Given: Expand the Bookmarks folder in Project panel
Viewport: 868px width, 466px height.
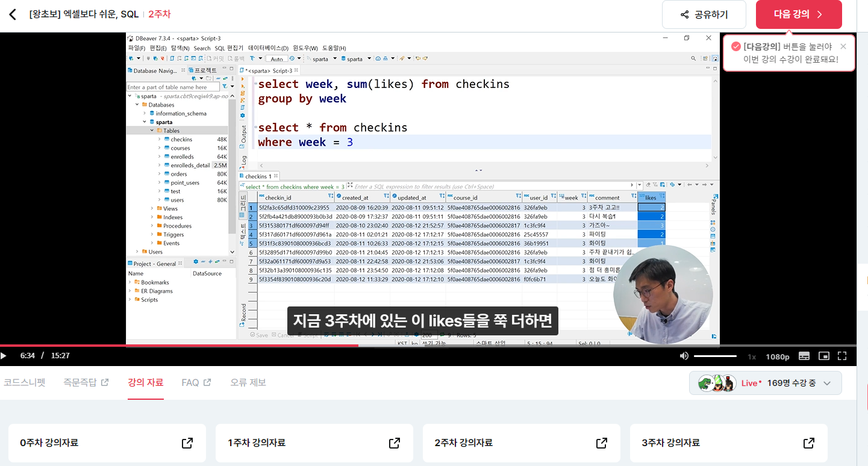Looking at the screenshot, I should tap(130, 282).
